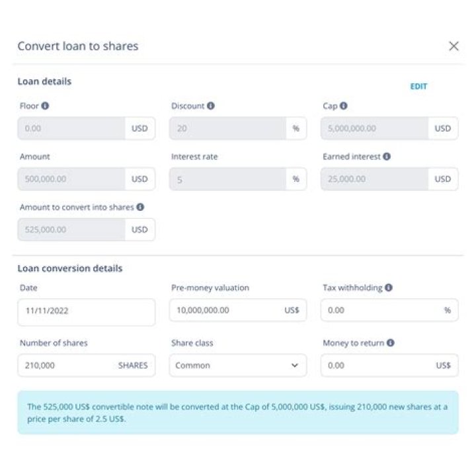The height and width of the screenshot is (476, 476).
Task: Click the Pre-money valuation input field
Action: point(225,310)
